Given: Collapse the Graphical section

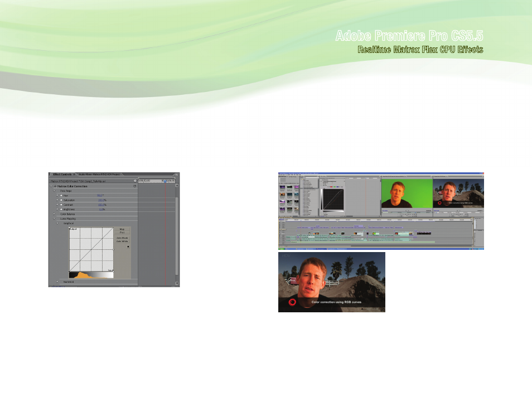Looking at the screenshot, I should pos(57,223).
